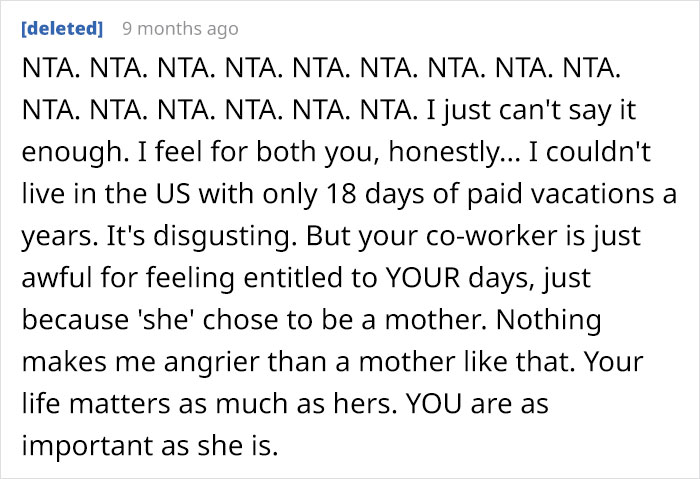Click the final words 'important as she is.'
The image size is (700, 479).
(x=150, y=446)
